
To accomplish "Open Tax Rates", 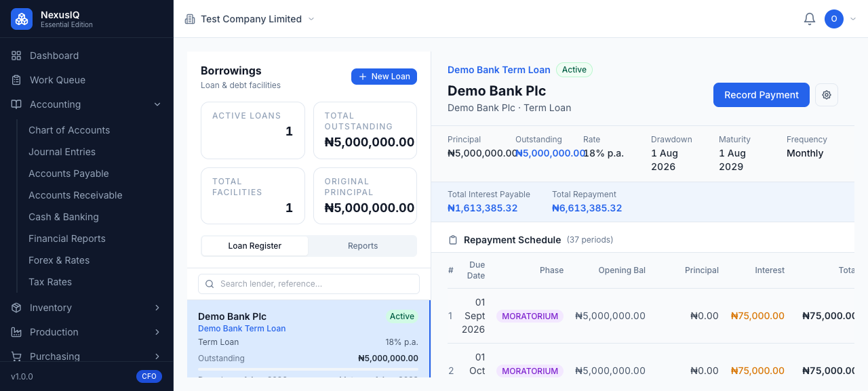I will [50, 282].
